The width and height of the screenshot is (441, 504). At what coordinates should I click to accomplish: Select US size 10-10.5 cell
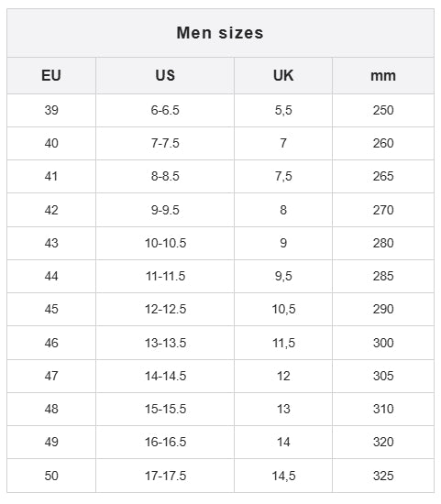pos(165,244)
